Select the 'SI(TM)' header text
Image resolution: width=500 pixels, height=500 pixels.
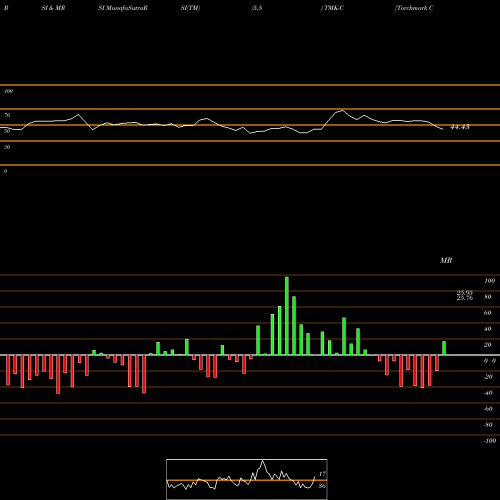tap(190, 8)
